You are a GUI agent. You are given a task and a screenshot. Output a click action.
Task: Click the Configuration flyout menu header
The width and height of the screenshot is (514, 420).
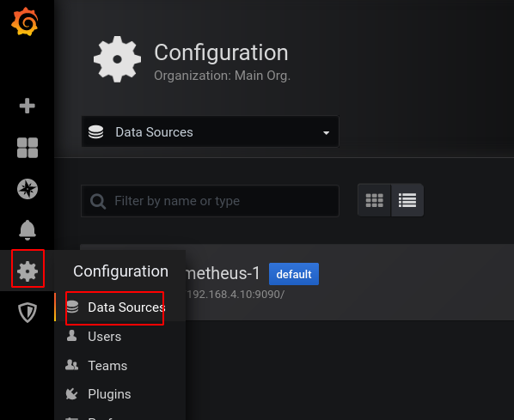tap(120, 271)
